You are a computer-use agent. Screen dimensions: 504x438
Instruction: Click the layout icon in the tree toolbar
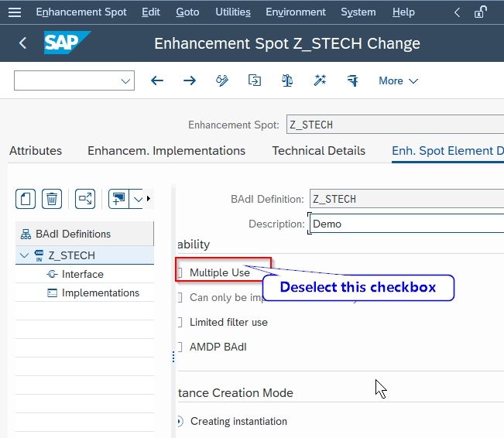pos(118,199)
